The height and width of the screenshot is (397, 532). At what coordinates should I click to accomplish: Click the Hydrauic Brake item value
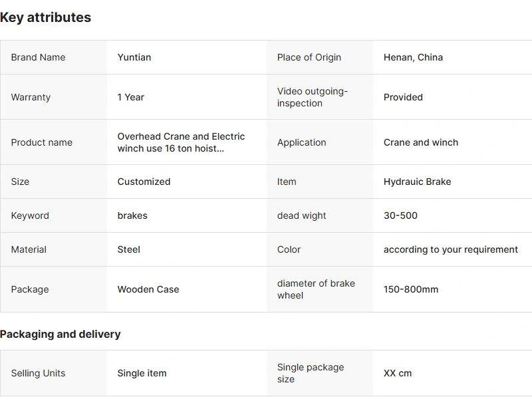point(417,182)
